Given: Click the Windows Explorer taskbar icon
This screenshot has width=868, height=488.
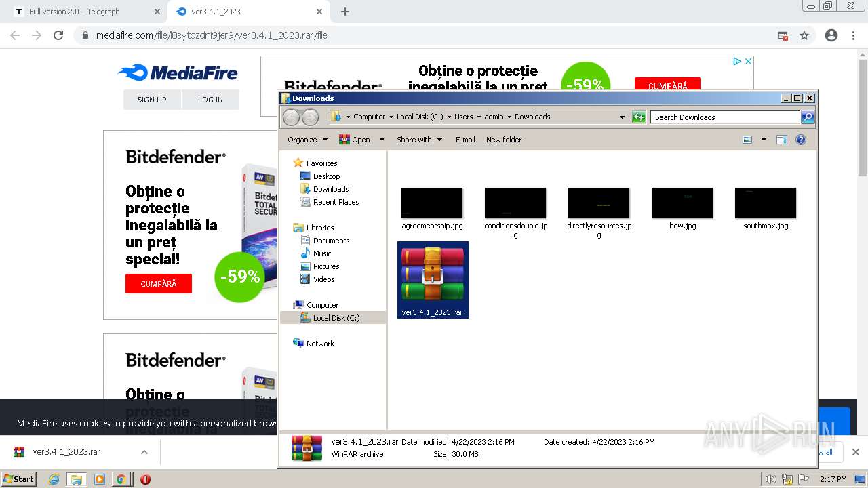Looking at the screenshot, I should 77,479.
